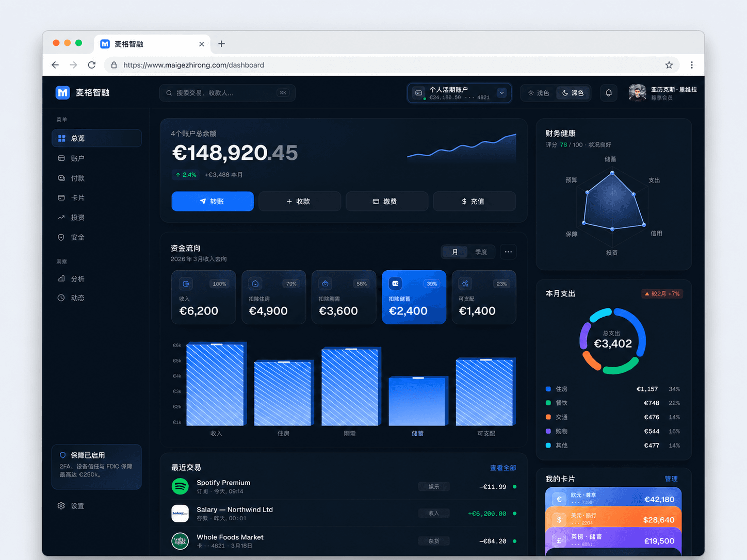Switch to 深色 dark theme
This screenshot has height=560, width=747.
click(x=573, y=93)
